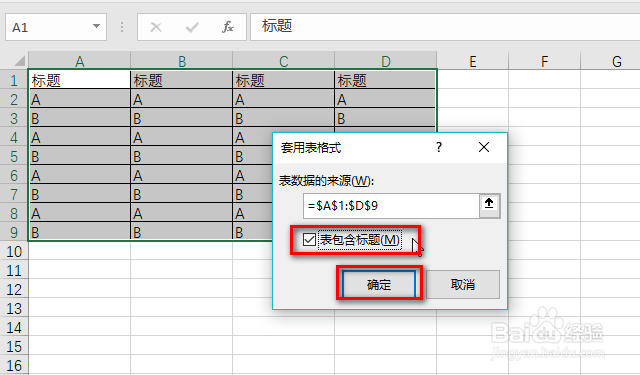Click cell B3 containing B
640x375 pixels.
(182, 118)
